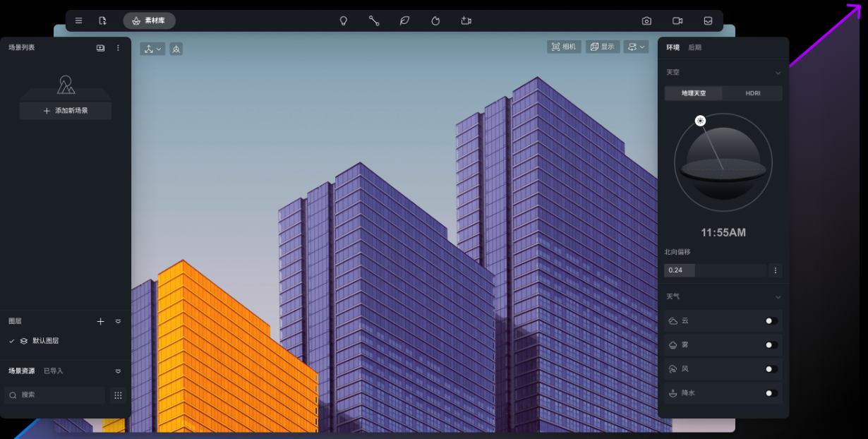Click the lightbulb lighting tool icon

coord(344,20)
